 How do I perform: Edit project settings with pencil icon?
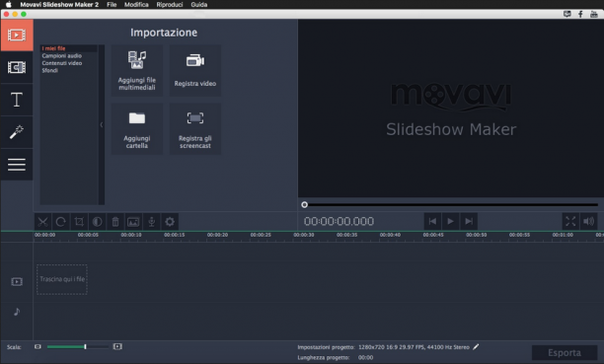(476, 347)
